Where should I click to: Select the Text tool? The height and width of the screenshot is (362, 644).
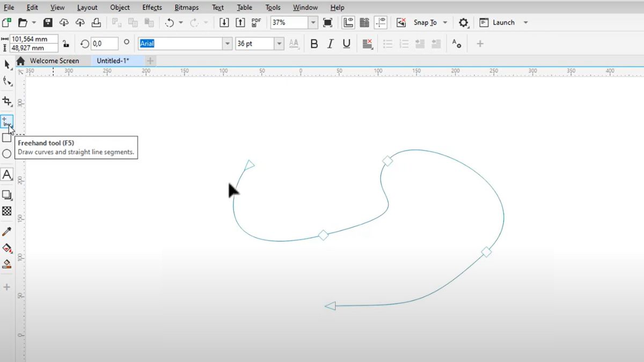pos(7,174)
